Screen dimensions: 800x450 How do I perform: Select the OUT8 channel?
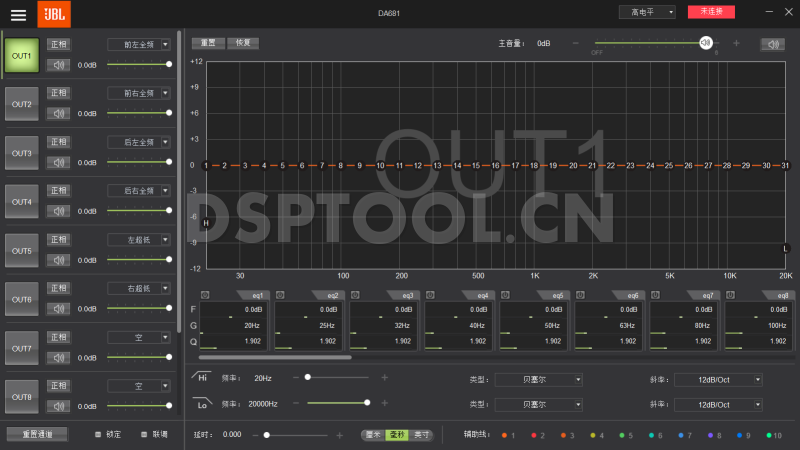click(22, 397)
